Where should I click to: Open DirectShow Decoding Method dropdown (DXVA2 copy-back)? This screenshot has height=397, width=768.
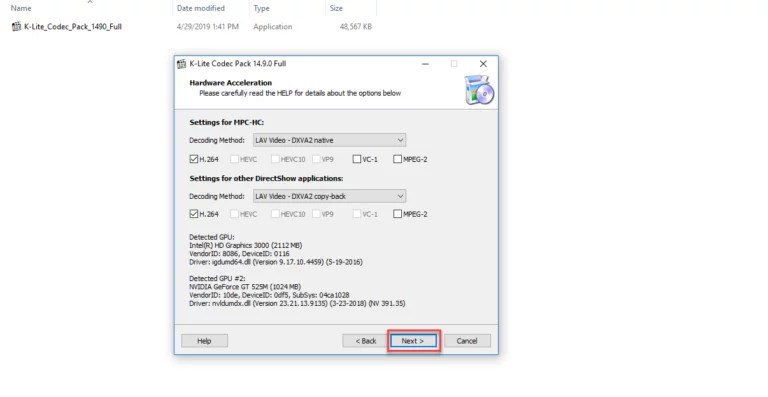point(329,196)
